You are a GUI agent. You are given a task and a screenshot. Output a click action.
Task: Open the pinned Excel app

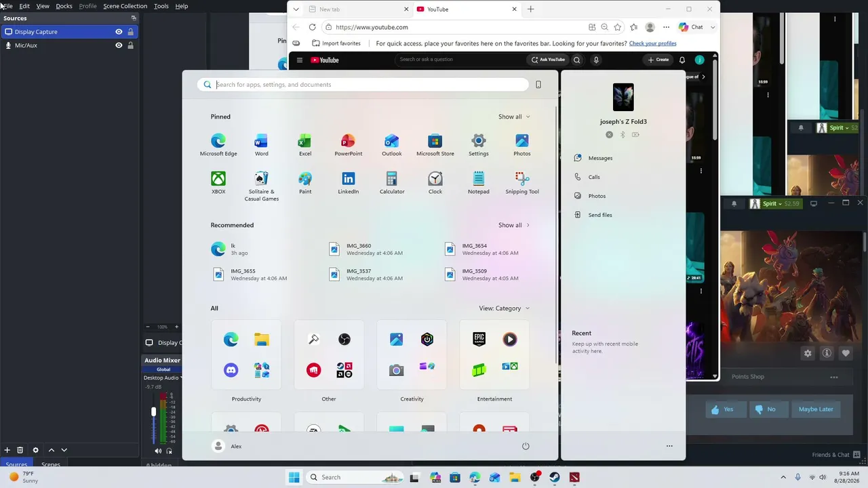[305, 144]
